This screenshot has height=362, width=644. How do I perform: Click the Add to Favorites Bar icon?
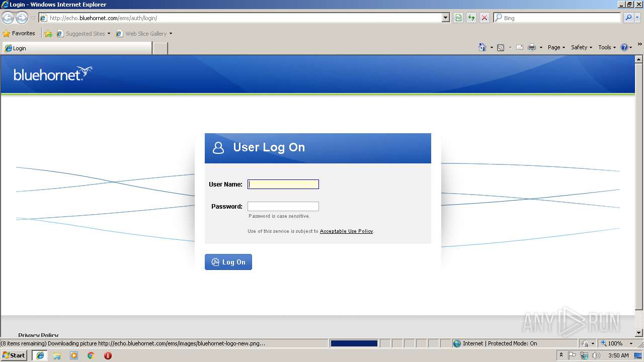[48, 34]
